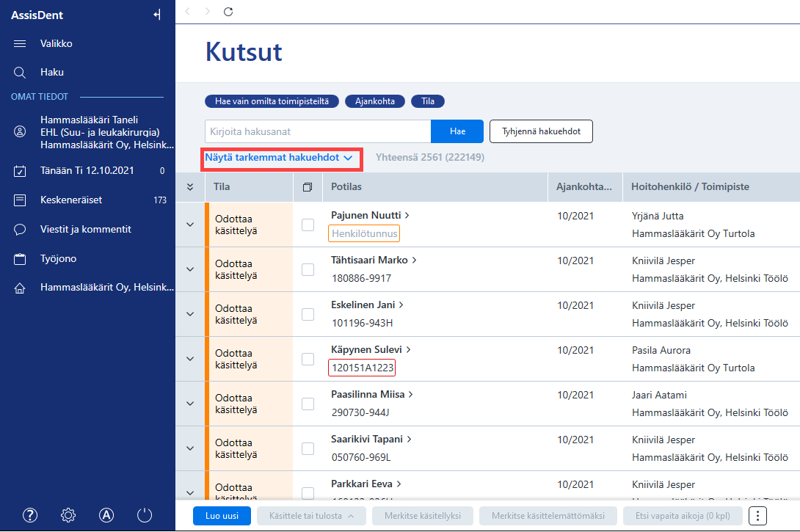Expand the Paasilinna Miisa row
This screenshot has width=800, height=532.
tap(190, 404)
